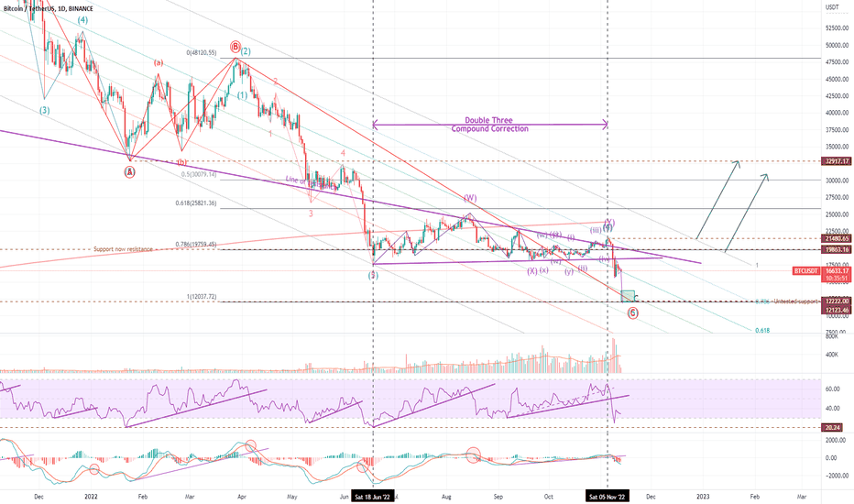Click the 52500.00 price axis value
The width and height of the screenshot is (854, 504).
838,27
